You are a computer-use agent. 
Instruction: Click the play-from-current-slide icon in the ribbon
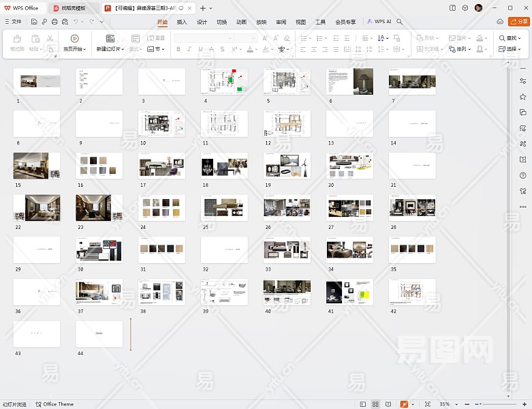[x=74, y=39]
